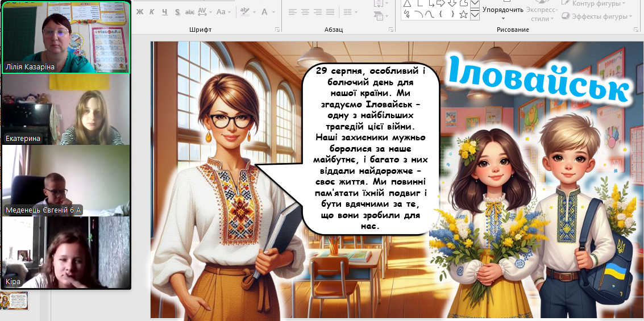Expand the shapes gallery list
The width and height of the screenshot is (644, 321).
[475, 15]
